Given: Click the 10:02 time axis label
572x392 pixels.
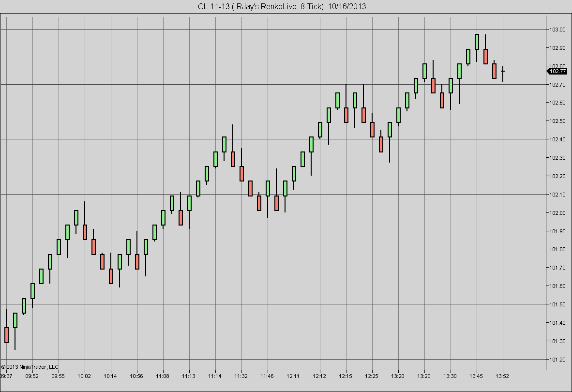Looking at the screenshot, I should tap(84, 376).
